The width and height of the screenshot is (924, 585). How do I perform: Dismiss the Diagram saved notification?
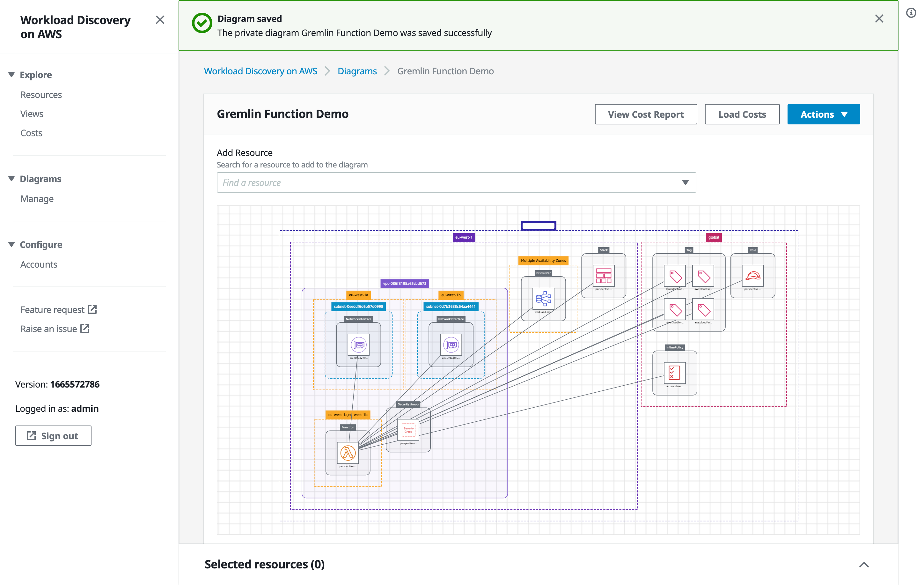click(879, 19)
